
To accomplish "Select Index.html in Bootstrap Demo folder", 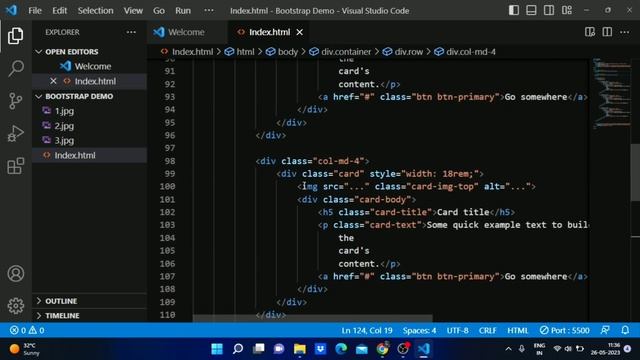I will 89,155.
